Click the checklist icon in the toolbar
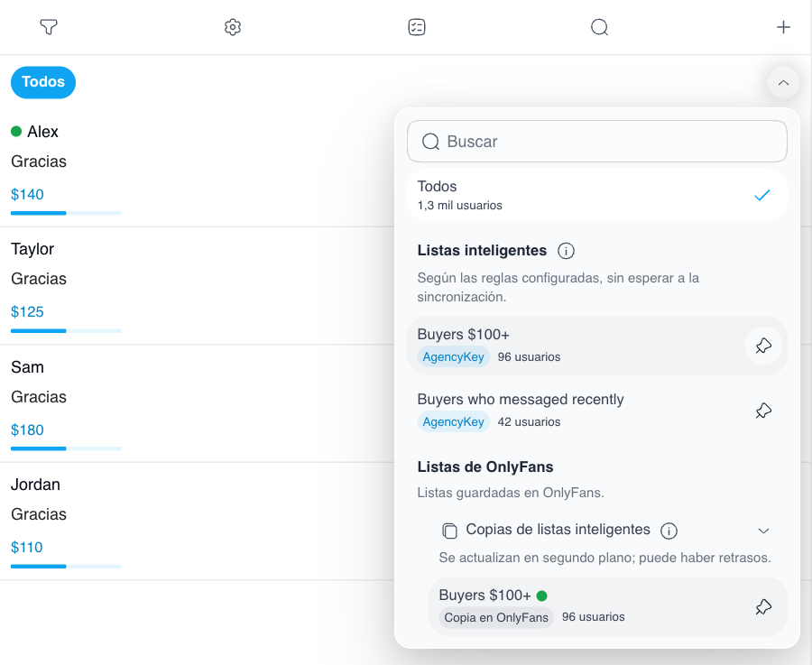 pyautogui.click(x=416, y=27)
